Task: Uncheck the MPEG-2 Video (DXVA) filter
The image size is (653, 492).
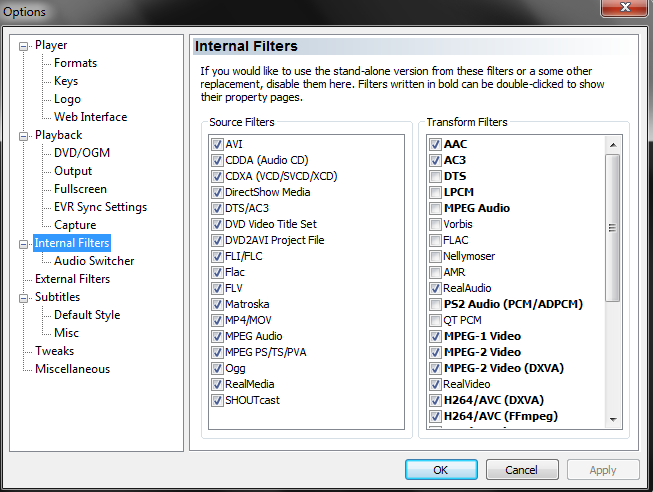Action: (x=435, y=368)
